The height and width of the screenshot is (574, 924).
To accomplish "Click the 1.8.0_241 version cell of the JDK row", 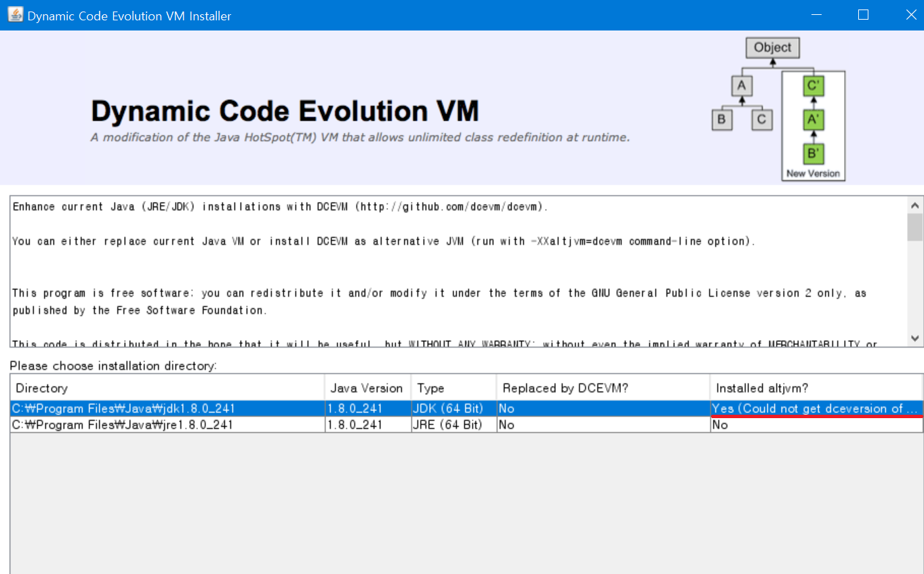I will tap(368, 409).
